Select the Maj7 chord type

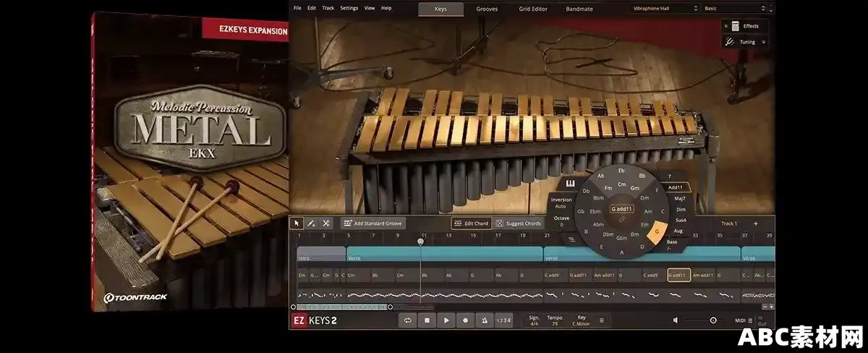[680, 198]
